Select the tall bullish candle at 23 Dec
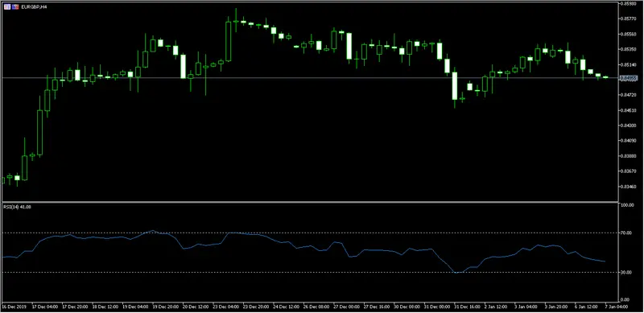The image size is (644, 313). coord(229,40)
